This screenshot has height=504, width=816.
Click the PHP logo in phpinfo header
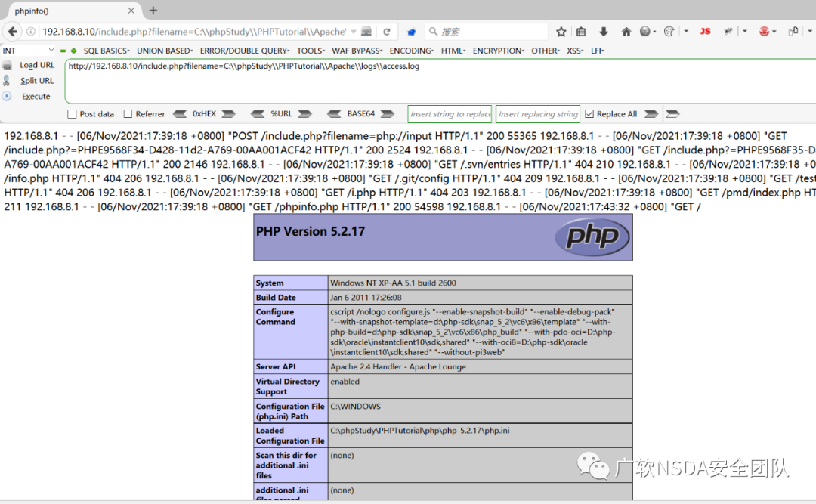[593, 237]
